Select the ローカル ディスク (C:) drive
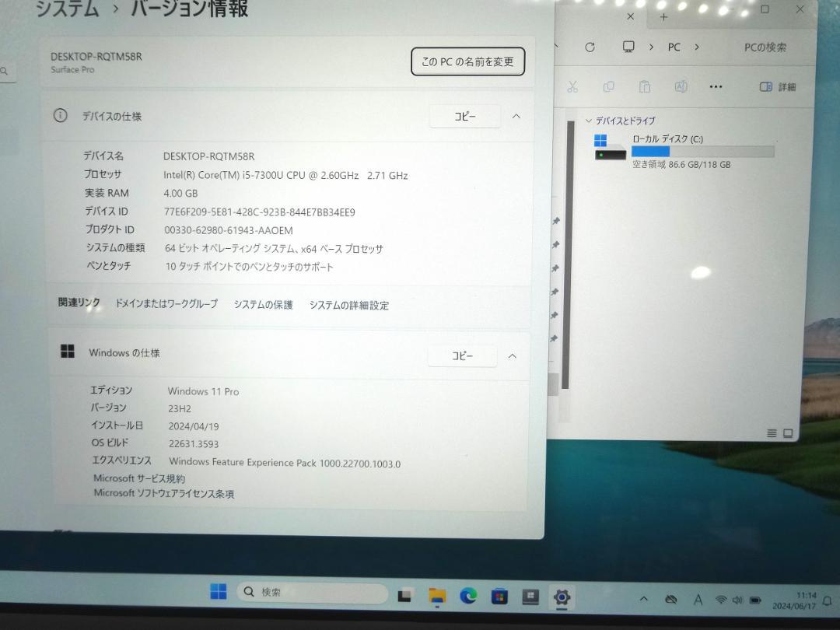The width and height of the screenshot is (840, 630). pos(684,151)
